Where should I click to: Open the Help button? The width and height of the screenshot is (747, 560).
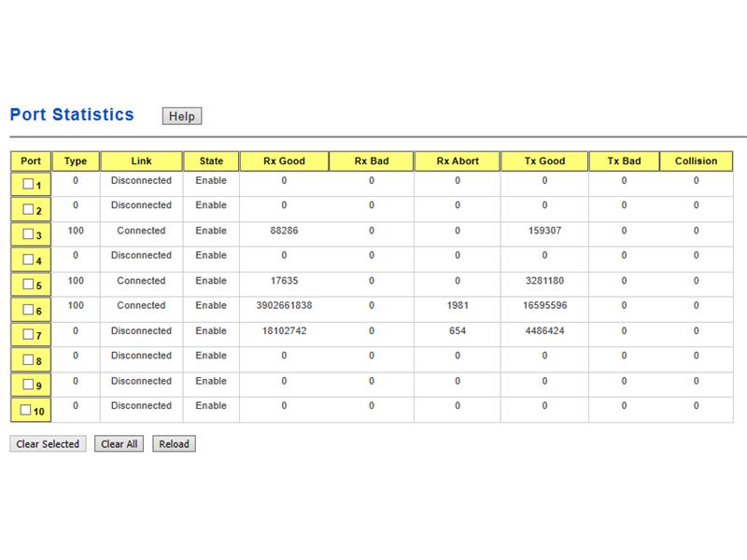pos(182,116)
